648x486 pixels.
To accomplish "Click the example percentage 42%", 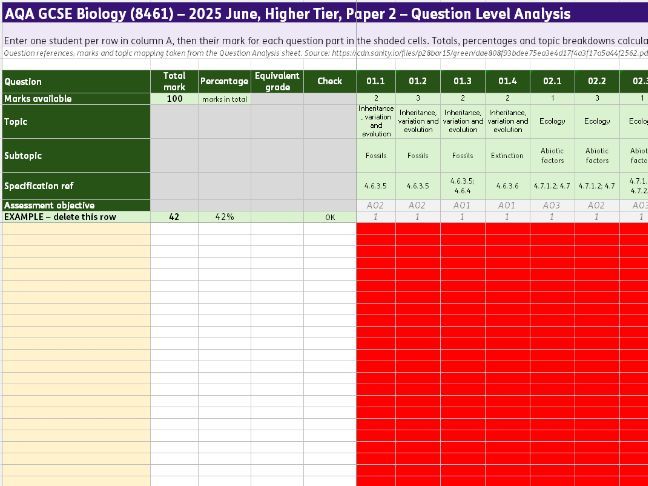I will (x=224, y=217).
